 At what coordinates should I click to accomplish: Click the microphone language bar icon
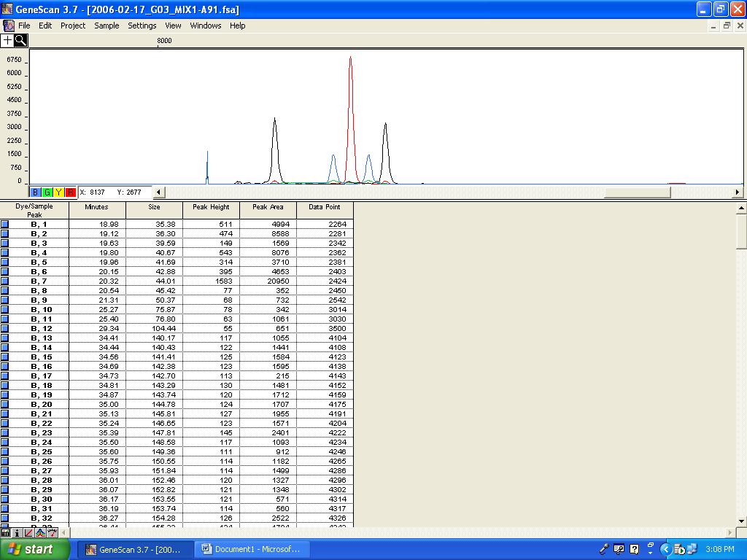603,549
